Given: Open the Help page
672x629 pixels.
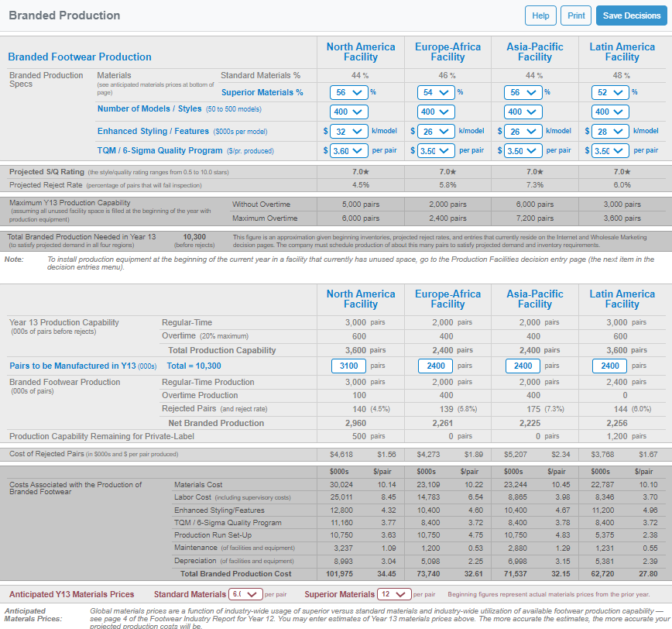Looking at the screenshot, I should point(540,15).
